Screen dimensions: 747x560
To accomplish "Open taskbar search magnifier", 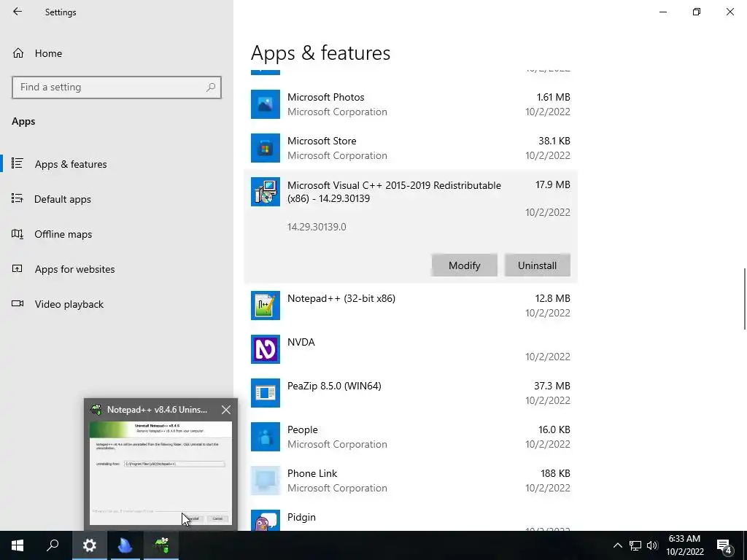I will click(53, 545).
